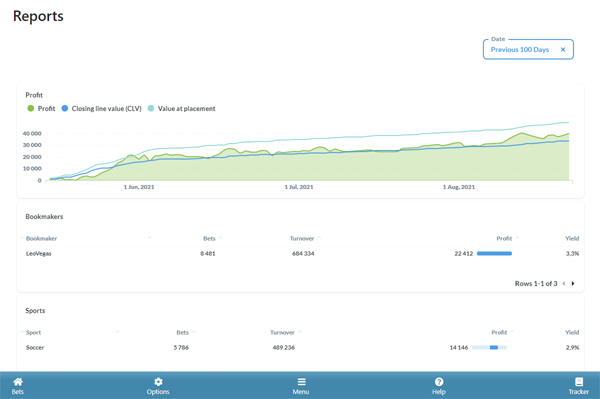Toggle the Profit series in legend
The image size is (600, 399).
(x=41, y=109)
